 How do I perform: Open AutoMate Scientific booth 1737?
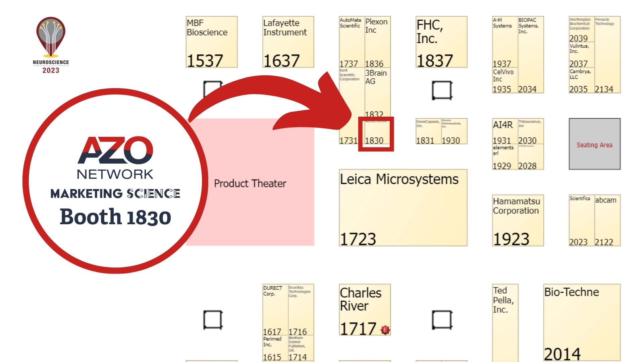tap(352, 42)
